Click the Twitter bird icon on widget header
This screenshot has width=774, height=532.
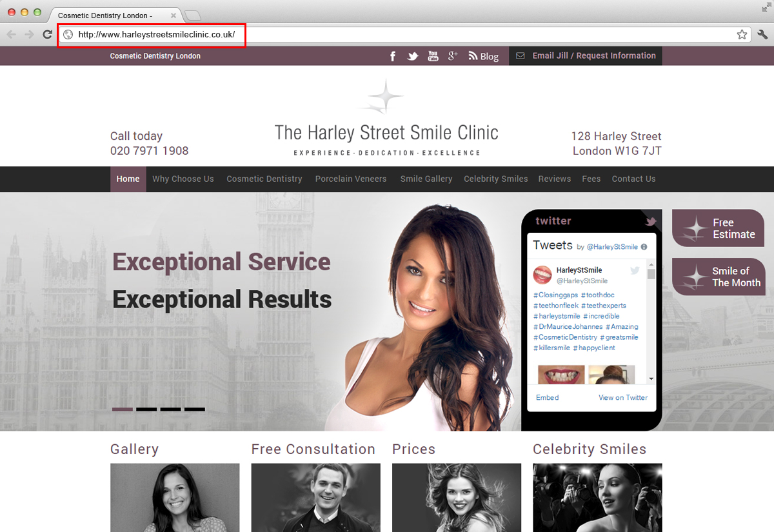pos(651,222)
